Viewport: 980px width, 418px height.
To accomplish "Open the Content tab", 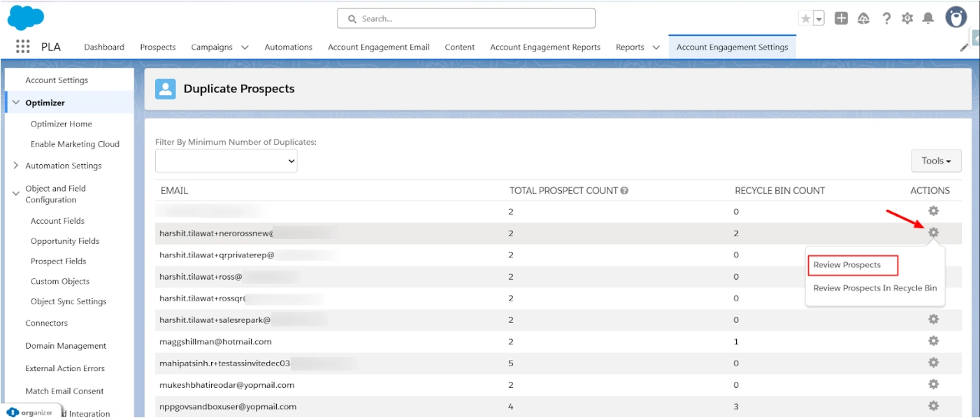I will pyautogui.click(x=460, y=48).
